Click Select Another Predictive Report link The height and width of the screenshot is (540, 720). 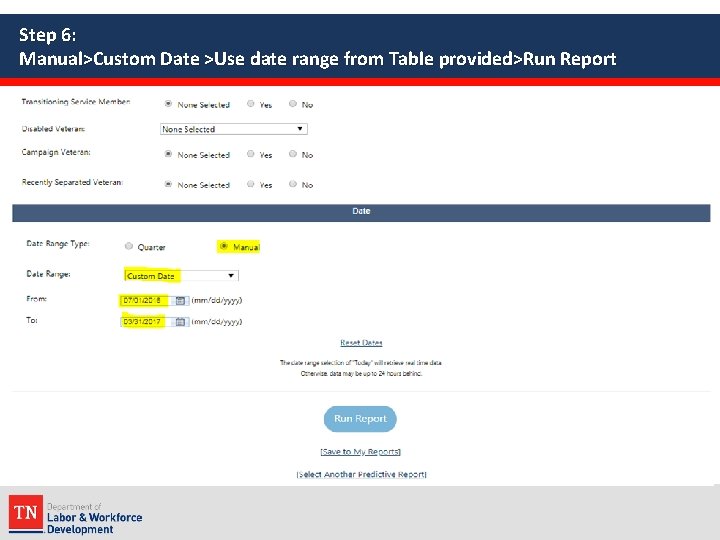(361, 474)
